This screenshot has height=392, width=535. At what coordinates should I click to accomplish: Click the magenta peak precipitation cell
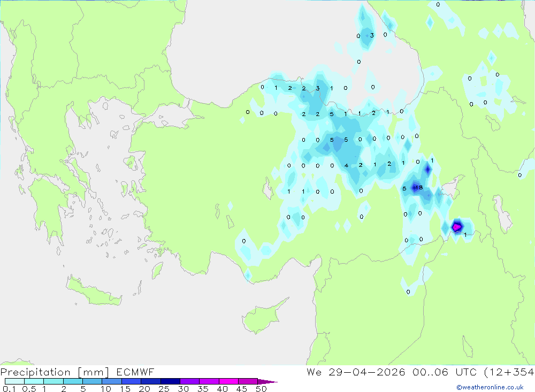click(457, 226)
